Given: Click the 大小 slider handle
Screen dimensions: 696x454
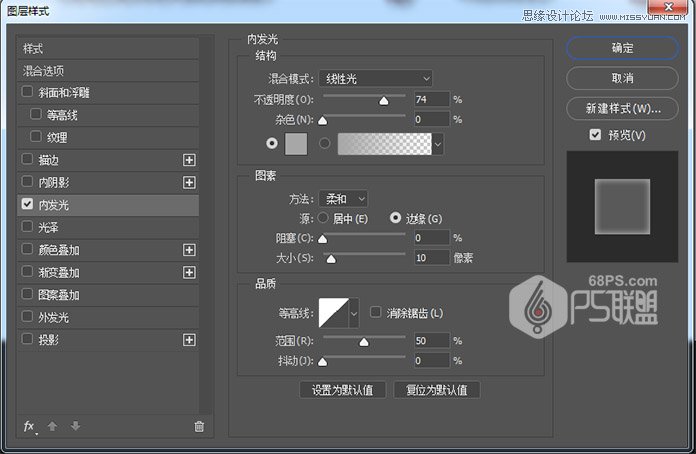Looking at the screenshot, I should pos(331,259).
